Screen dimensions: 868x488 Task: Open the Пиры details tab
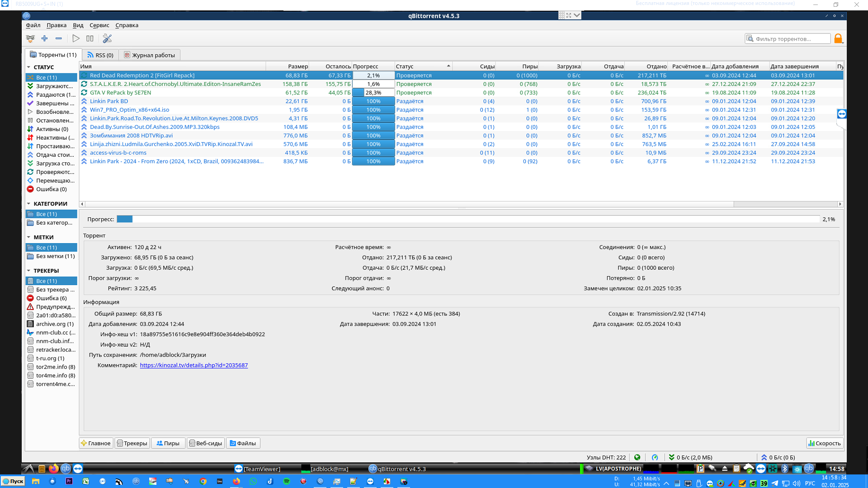168,443
